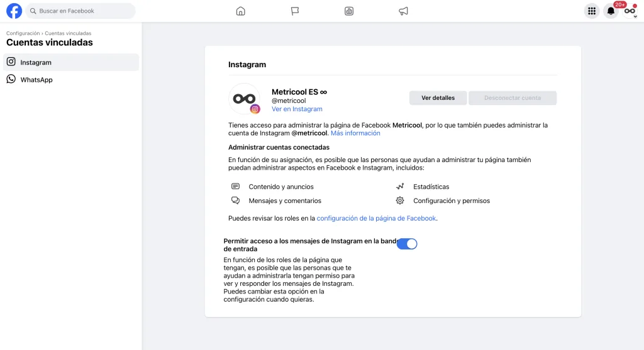Open the Más información link
This screenshot has width=644, height=350.
(355, 133)
